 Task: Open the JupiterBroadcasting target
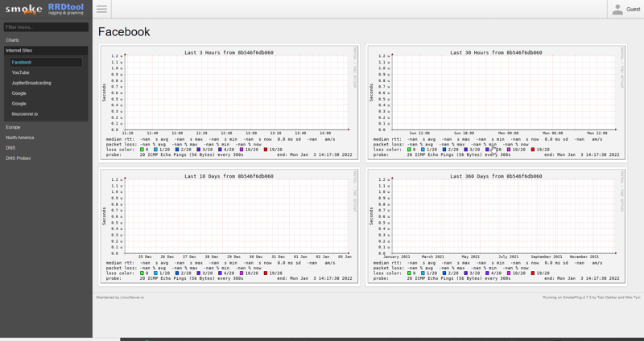point(31,83)
